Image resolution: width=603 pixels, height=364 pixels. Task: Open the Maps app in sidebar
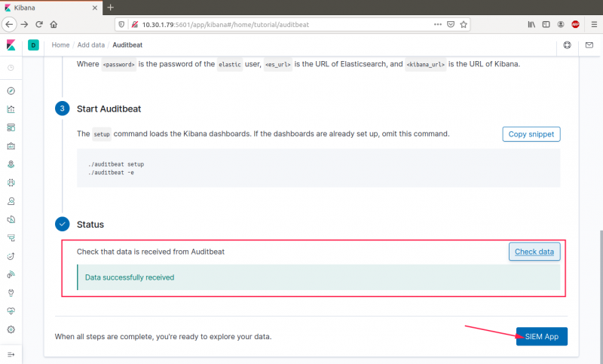11,164
